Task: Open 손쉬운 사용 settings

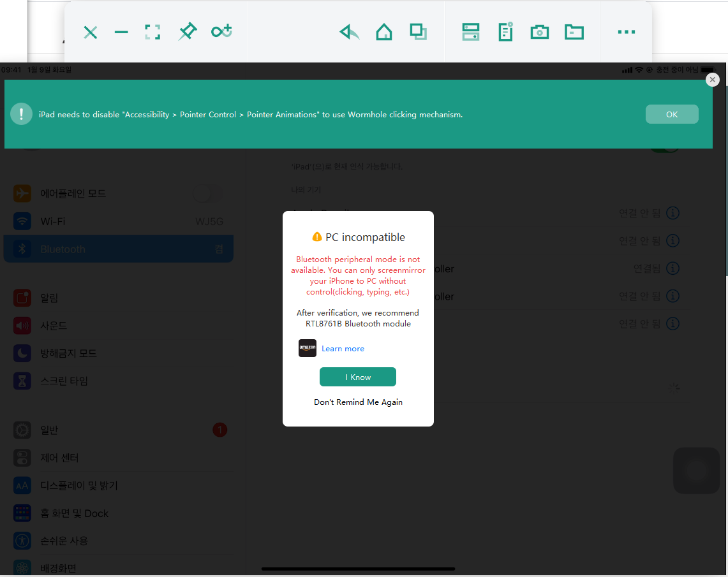Action: 119,541
